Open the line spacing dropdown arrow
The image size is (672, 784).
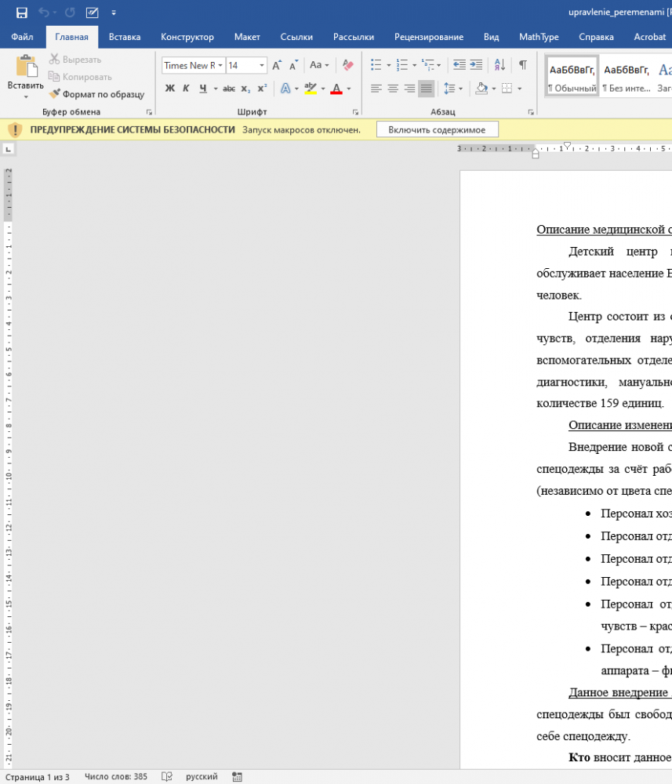[x=460, y=89]
